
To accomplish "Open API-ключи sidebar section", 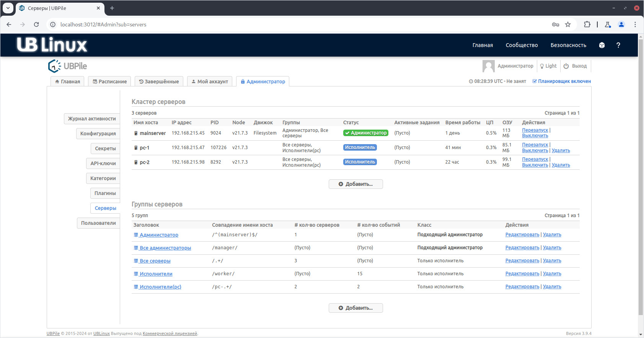I will [103, 163].
